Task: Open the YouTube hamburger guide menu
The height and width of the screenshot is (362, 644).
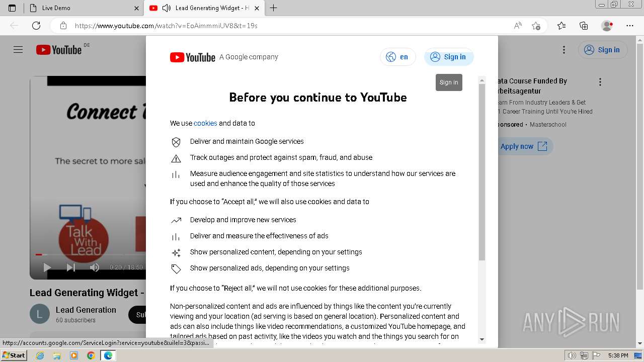Action: [18, 50]
